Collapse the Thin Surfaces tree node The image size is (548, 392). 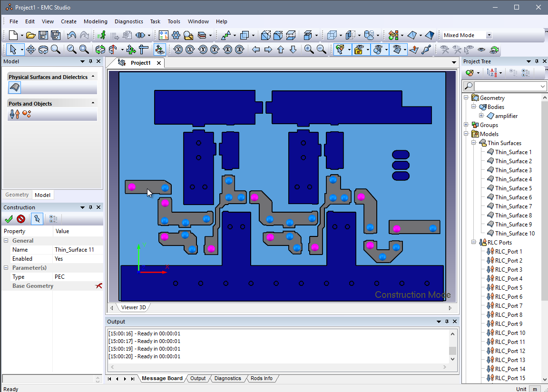[x=474, y=143]
